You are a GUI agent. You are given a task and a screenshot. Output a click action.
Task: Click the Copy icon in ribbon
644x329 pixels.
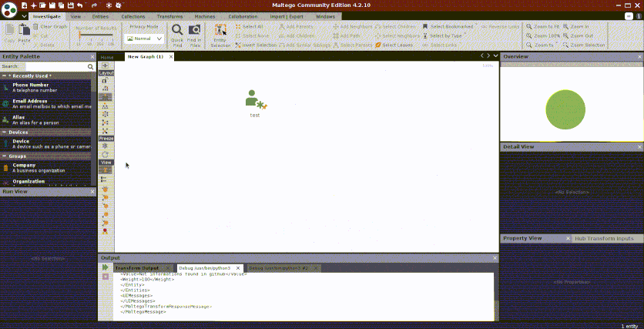(10, 29)
